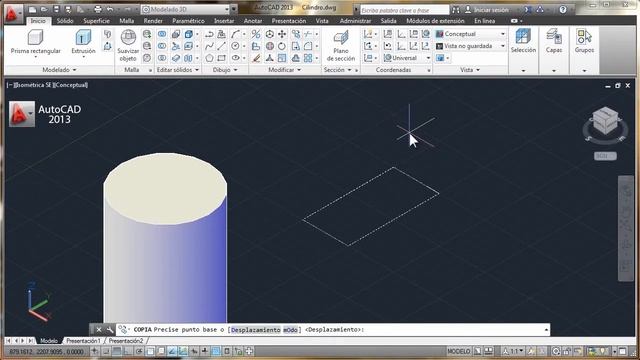Open the Presentación1 layout tab
Image resolution: width=640 pixels, height=360 pixels.
click(x=83, y=341)
